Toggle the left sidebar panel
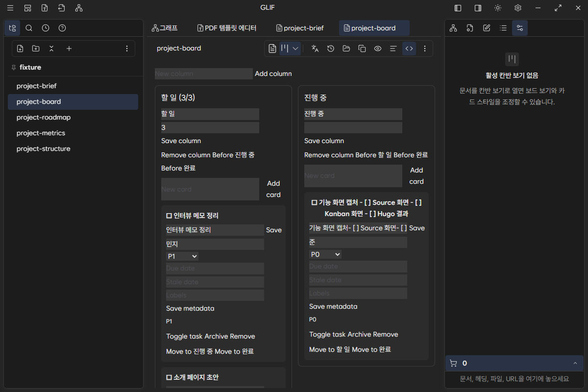This screenshot has width=588, height=392. (458, 8)
